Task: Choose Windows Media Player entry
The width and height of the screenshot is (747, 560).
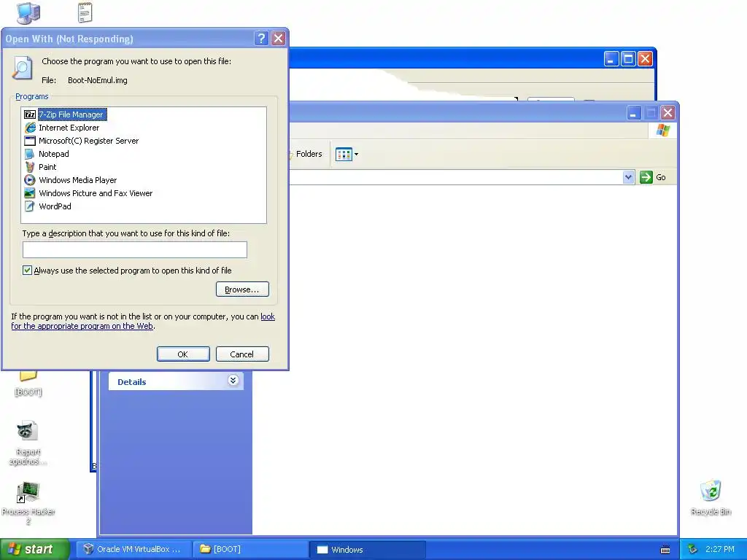Action: pos(77,180)
